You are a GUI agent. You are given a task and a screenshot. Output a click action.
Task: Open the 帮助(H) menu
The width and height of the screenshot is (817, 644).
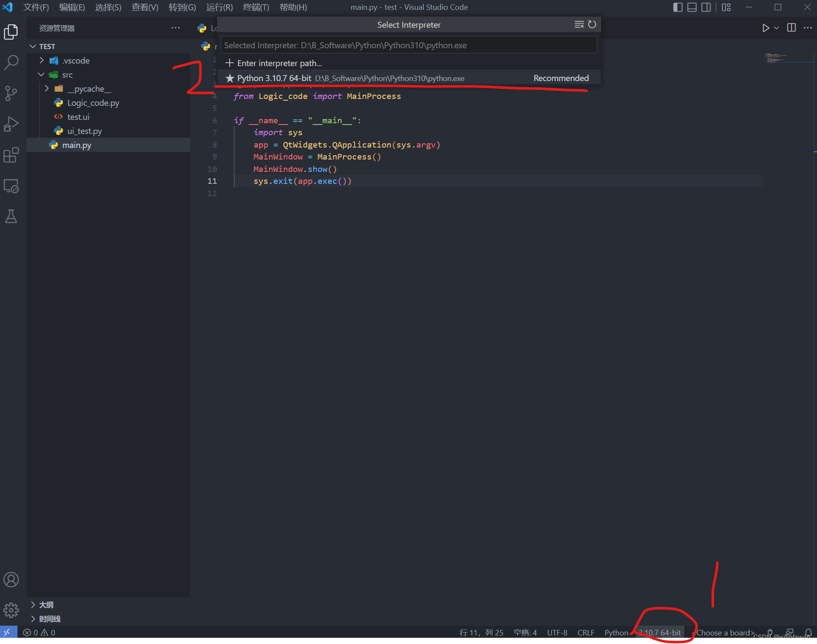(293, 7)
